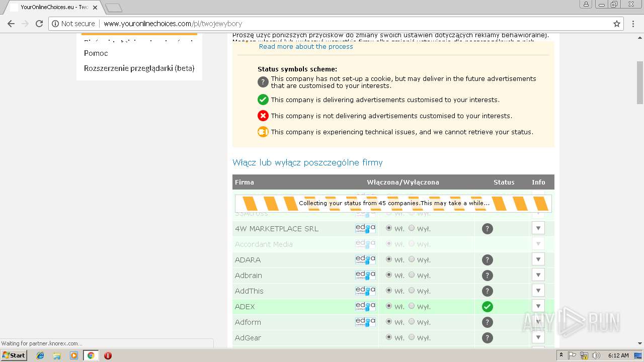
Task: Click the volume icon in system tray
Action: point(596,355)
